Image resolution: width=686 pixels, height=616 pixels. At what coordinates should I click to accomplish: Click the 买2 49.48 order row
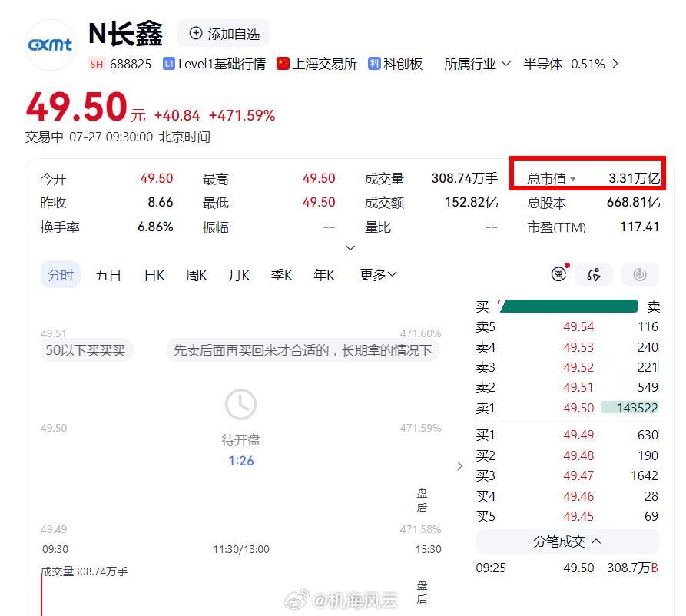pyautogui.click(x=567, y=455)
